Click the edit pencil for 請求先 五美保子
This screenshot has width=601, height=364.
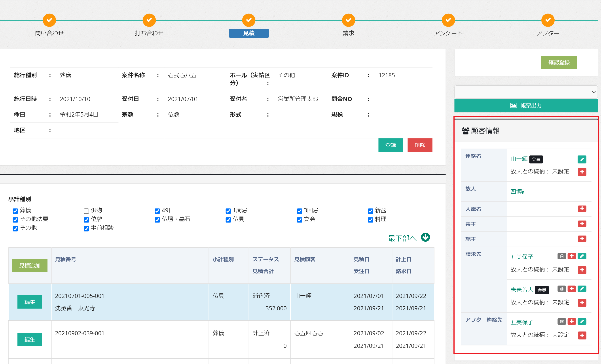point(582,256)
